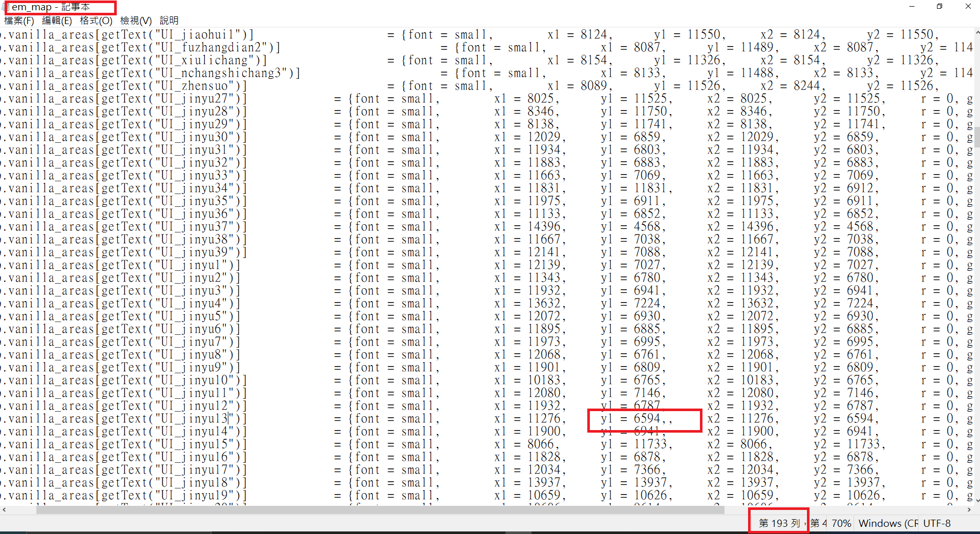Click the UI_jinyu27 text
Screen dimensions: 980x534
(x=195, y=99)
